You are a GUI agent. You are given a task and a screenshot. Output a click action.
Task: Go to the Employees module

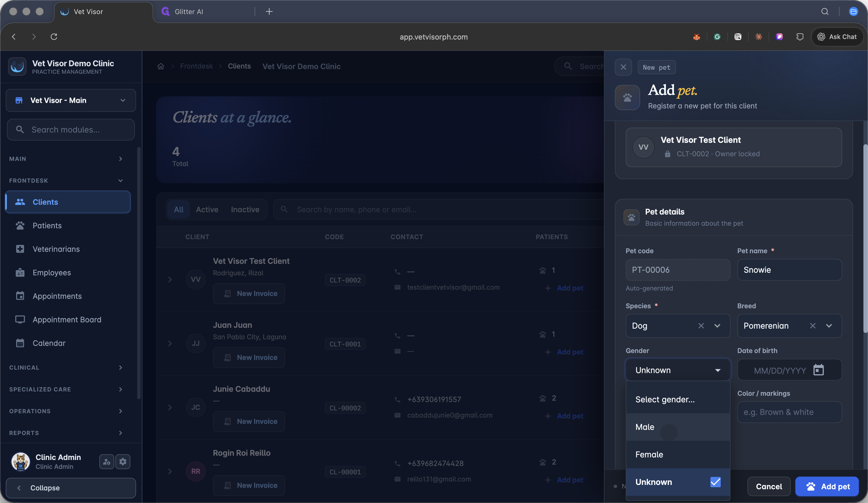click(x=68, y=272)
